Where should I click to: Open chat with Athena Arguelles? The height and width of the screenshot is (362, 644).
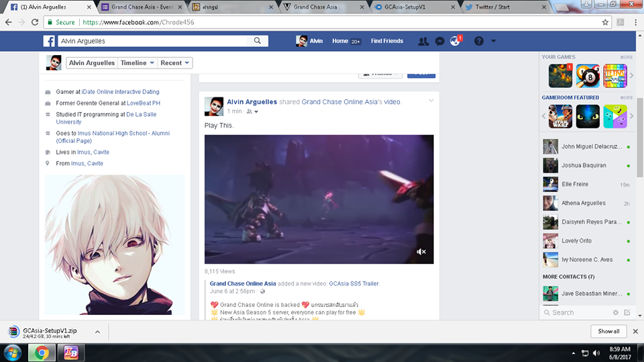[588, 203]
